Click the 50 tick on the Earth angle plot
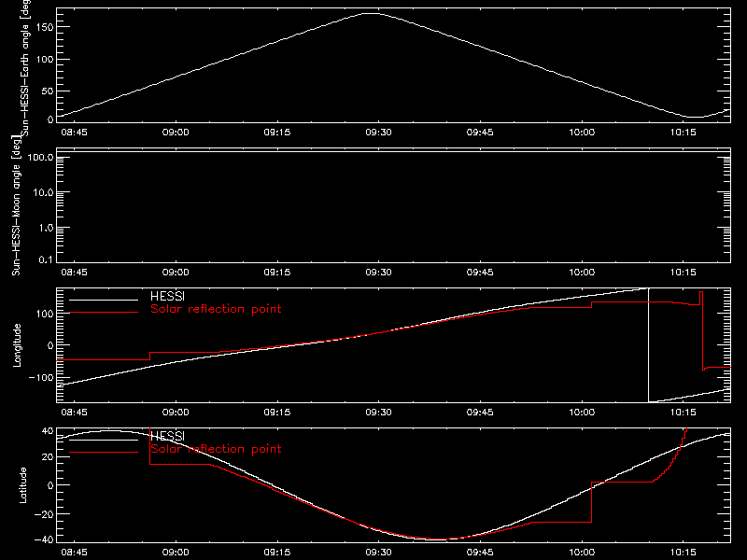The width and height of the screenshot is (747, 560). 48,91
